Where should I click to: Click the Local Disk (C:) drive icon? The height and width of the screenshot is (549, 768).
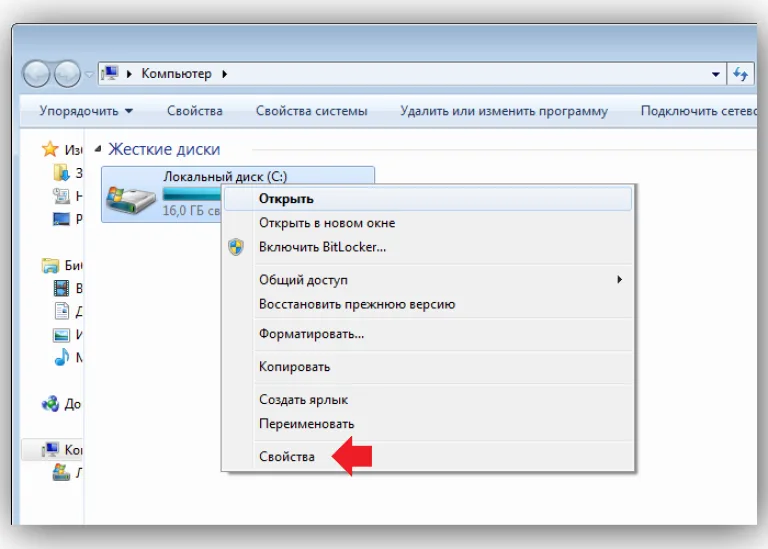pos(131,200)
